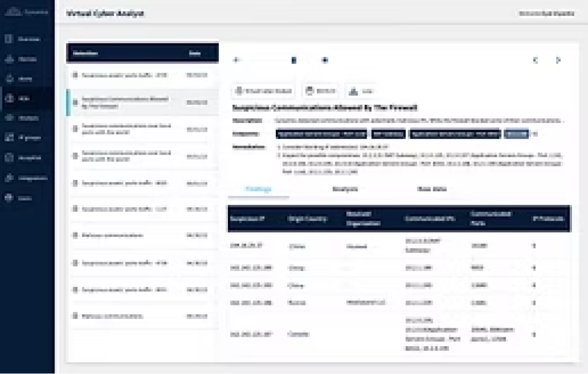
Task: Expand the +6 chip to show more endpoints
Action: coord(535,134)
